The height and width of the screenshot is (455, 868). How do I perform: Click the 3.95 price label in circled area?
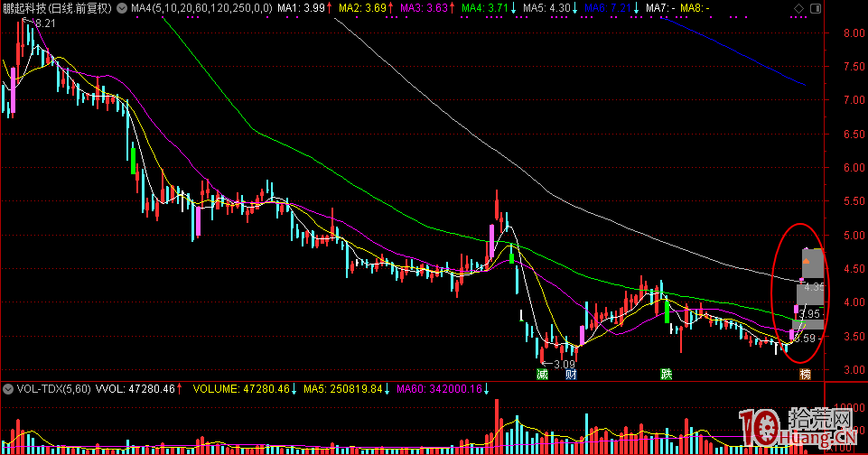[809, 314]
